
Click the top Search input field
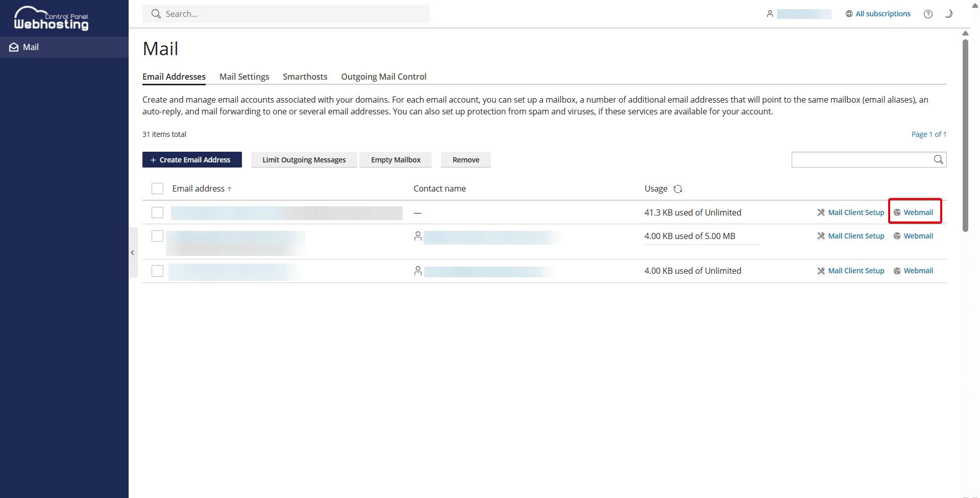pos(286,14)
